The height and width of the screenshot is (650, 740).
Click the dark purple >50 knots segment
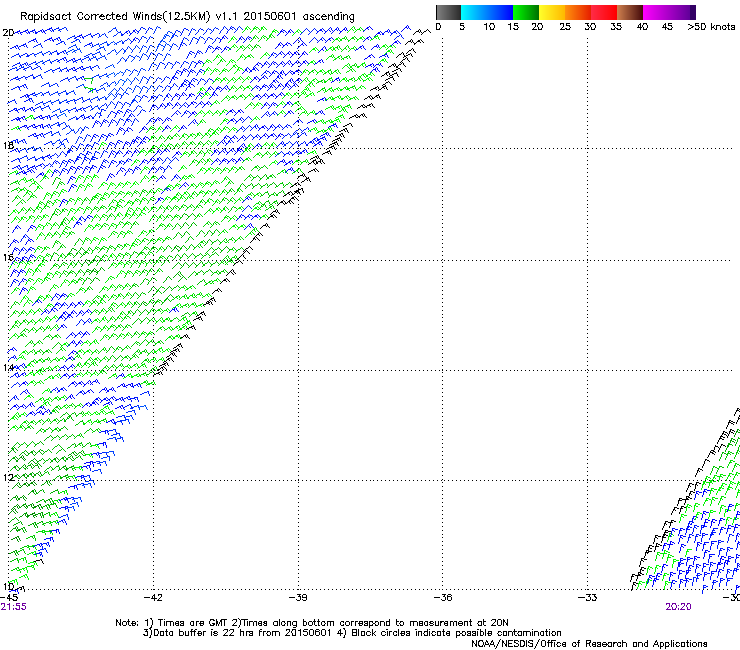(x=693, y=12)
